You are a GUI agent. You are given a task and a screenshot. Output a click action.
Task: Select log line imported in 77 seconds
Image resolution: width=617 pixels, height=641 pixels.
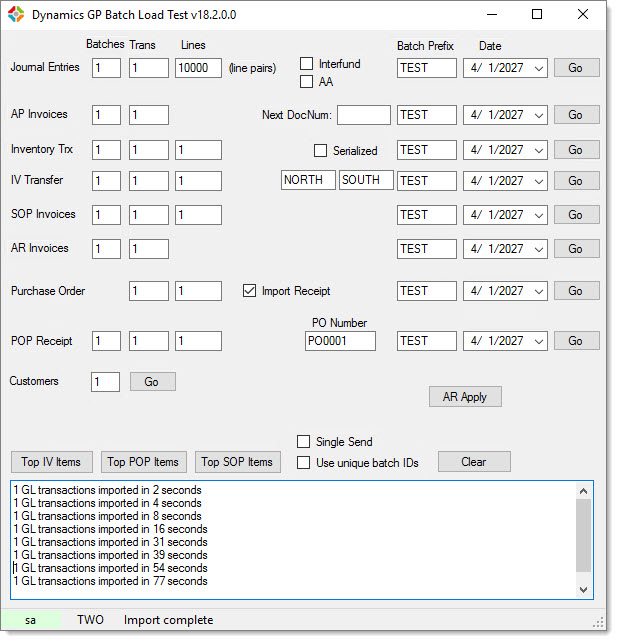110,581
